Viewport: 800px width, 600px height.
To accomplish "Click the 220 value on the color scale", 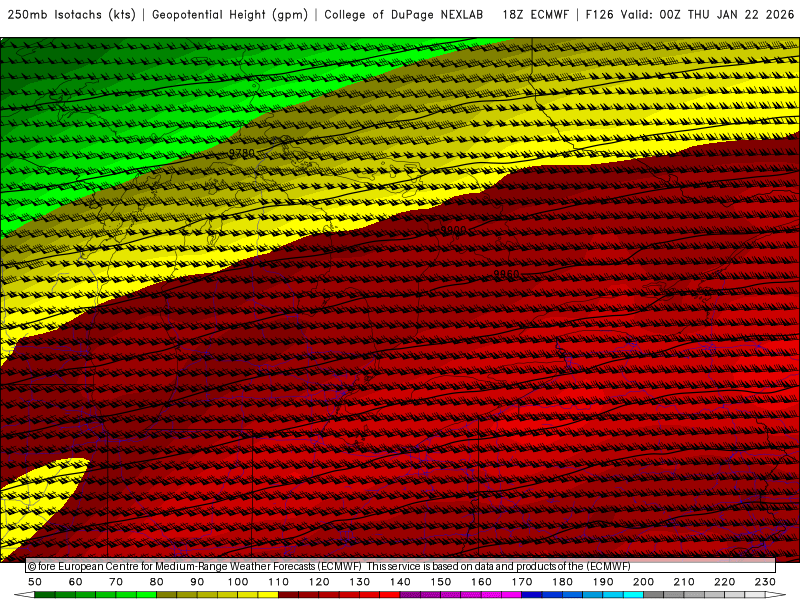I will click(x=724, y=582).
